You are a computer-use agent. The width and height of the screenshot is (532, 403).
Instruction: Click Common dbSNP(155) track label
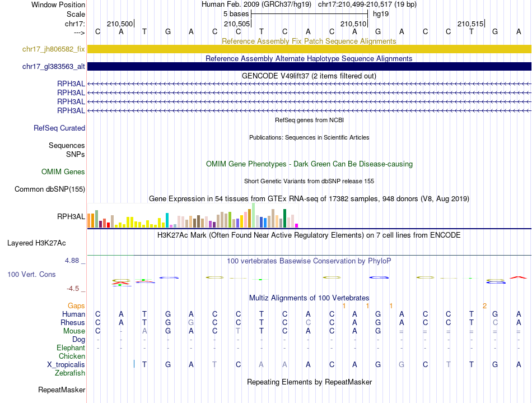[49, 189]
